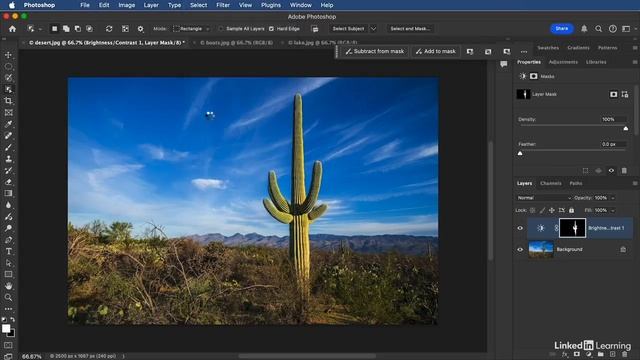
Task: Select the Frame tool
Action: (x=8, y=112)
